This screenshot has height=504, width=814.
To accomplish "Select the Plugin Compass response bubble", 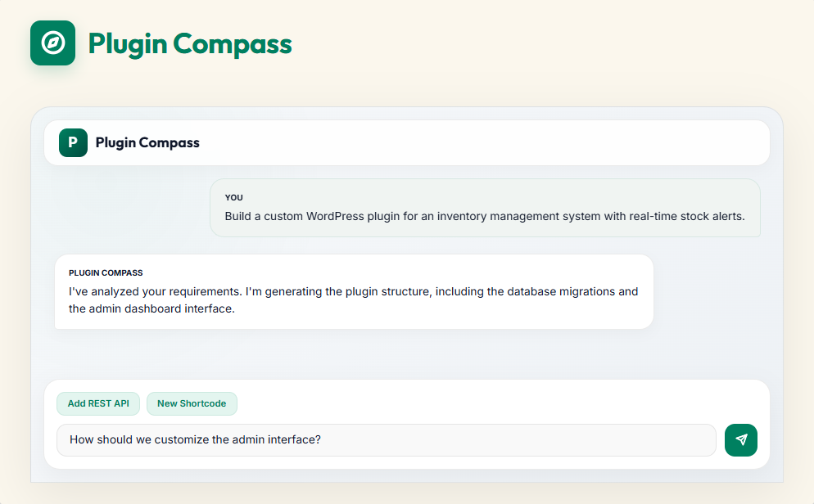I will click(353, 291).
